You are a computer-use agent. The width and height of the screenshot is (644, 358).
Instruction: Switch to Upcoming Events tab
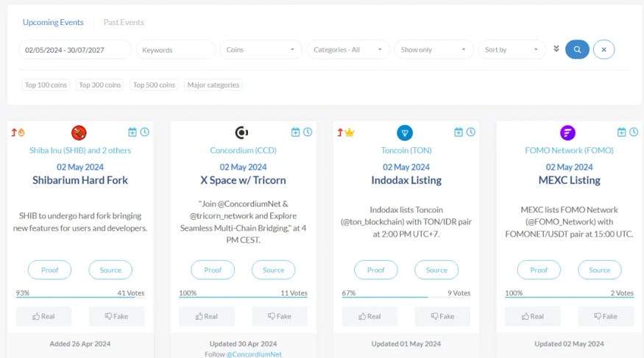(x=53, y=22)
